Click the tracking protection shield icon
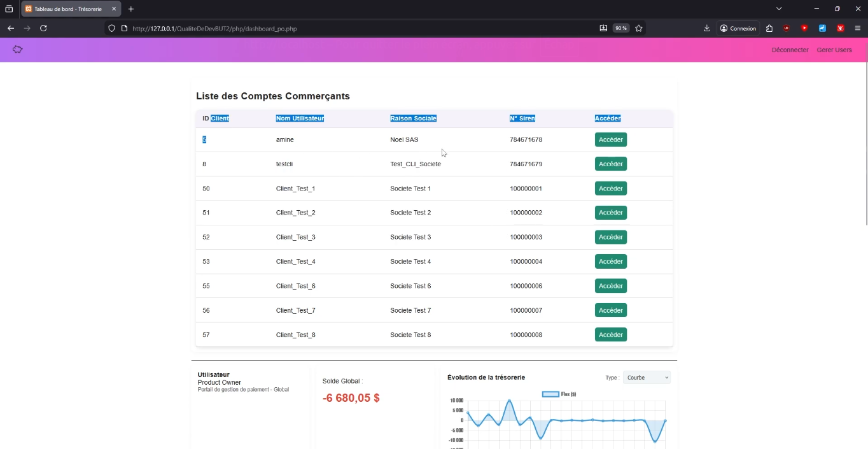Viewport: 868px width, 449px height. pos(112,28)
